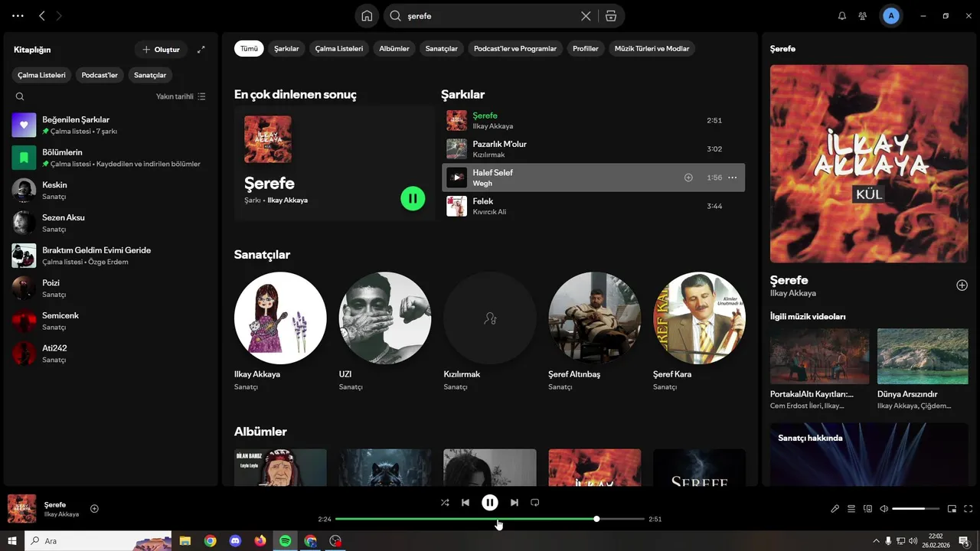Open the Beğenilen Şarkılar playlist
980x551 pixels.
click(111, 125)
